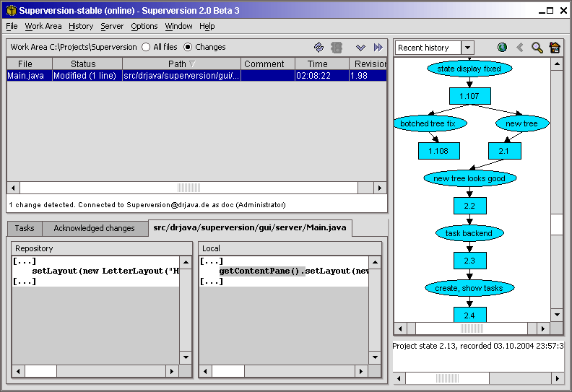Viewport: 572px width, 392px height.
Task: Click the magnifying glass icon in history panel
Action: click(537, 48)
